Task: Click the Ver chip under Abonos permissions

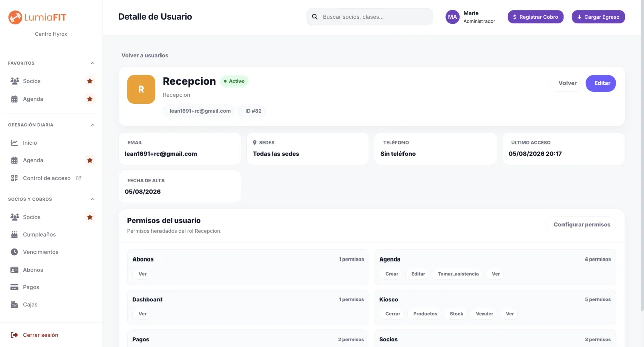Action: [143, 274]
